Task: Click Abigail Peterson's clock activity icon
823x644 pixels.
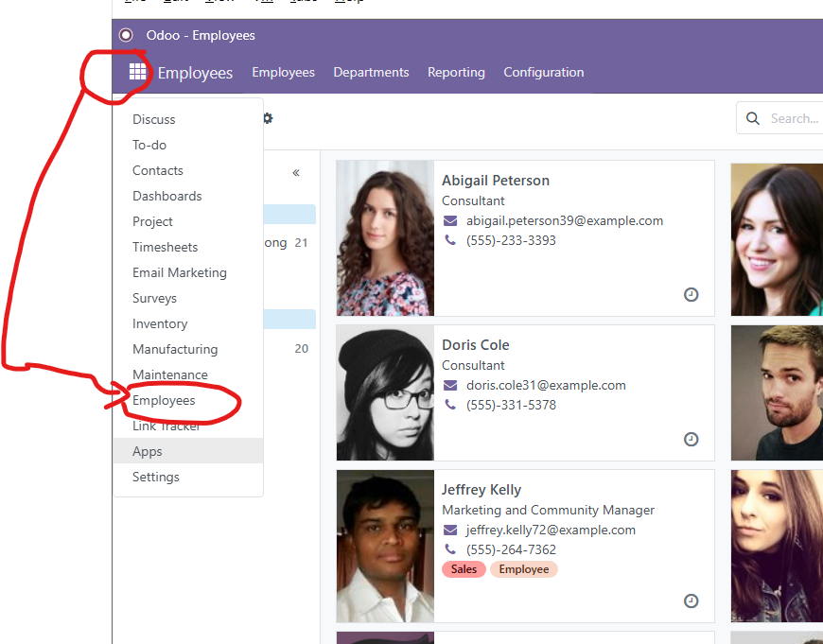Action: 691,295
